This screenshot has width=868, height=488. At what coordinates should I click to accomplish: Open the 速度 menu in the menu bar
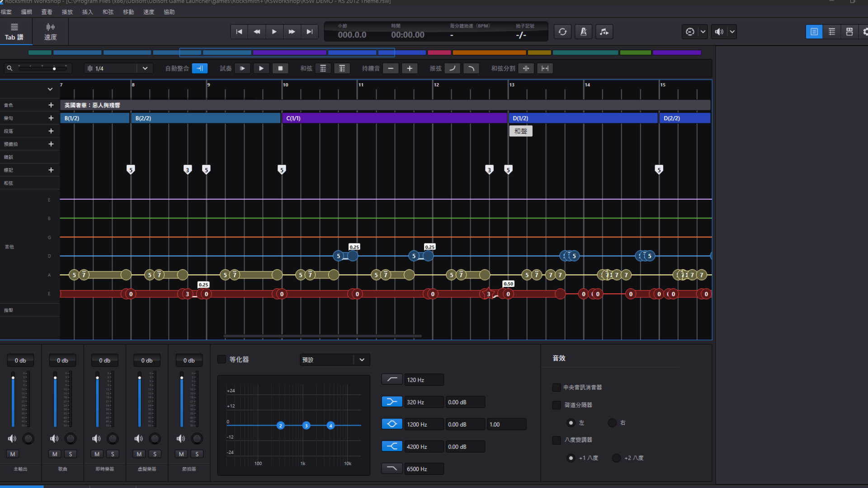[149, 12]
